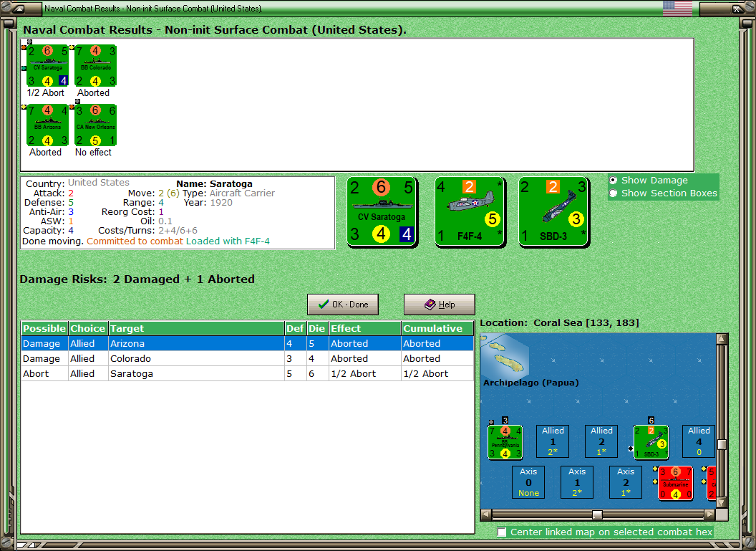This screenshot has height=551, width=756.
Task: Select CV Saratoga counter in results panel
Action: (x=47, y=66)
